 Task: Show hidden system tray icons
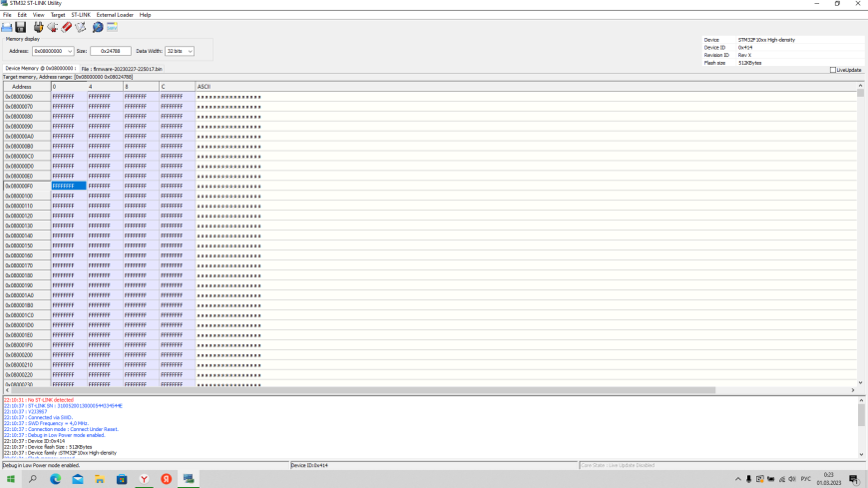point(738,479)
